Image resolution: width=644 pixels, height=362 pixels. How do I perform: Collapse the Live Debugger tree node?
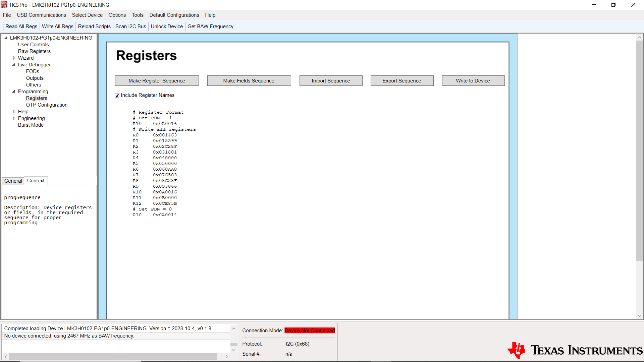tap(14, 65)
